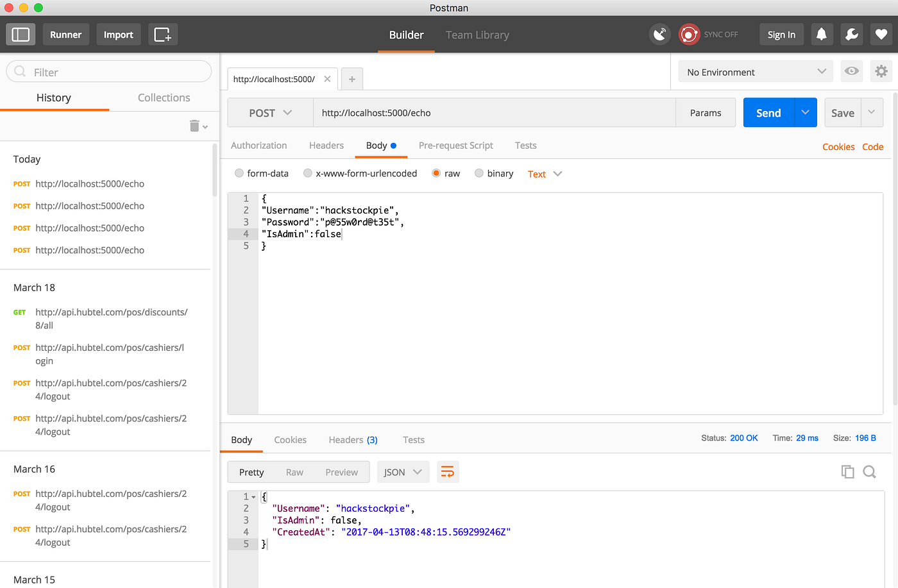
Task: Open settings using the wrench icon
Action: pyautogui.click(x=851, y=34)
